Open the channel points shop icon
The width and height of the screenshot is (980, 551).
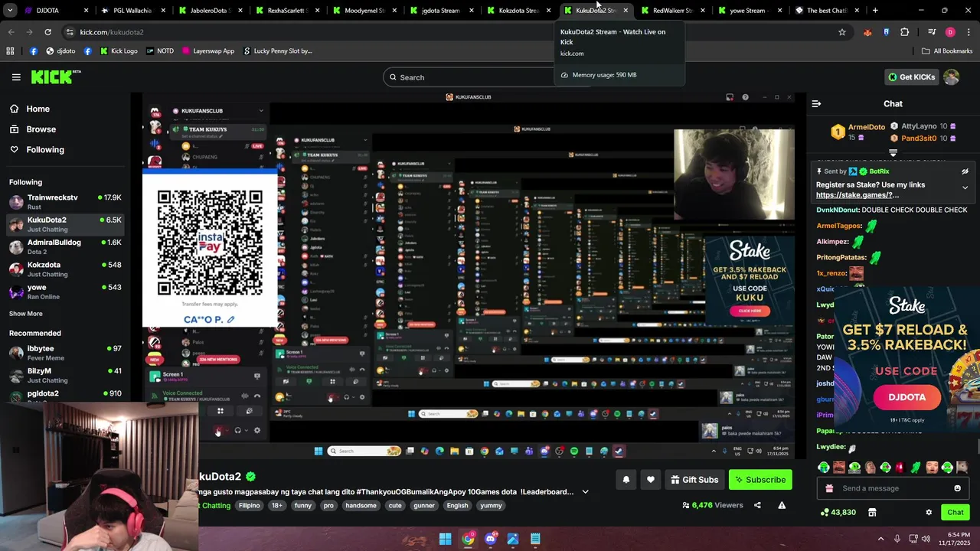click(x=871, y=513)
